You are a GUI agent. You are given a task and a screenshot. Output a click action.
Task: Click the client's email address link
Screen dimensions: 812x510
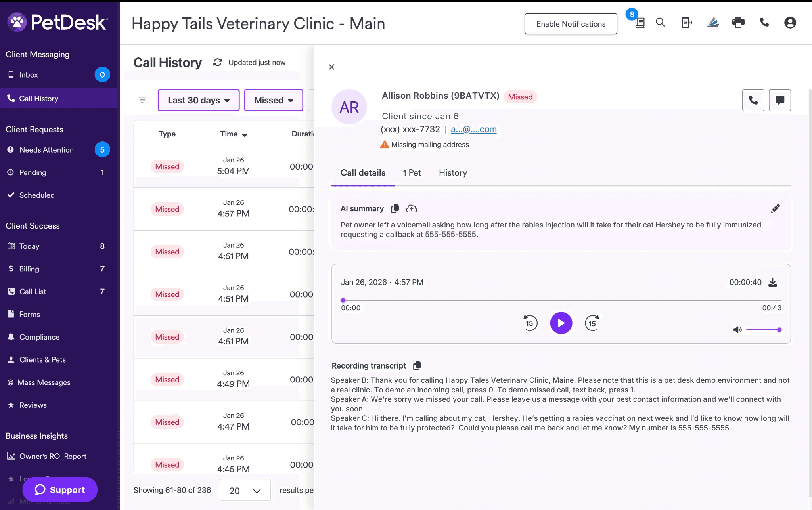click(x=473, y=129)
